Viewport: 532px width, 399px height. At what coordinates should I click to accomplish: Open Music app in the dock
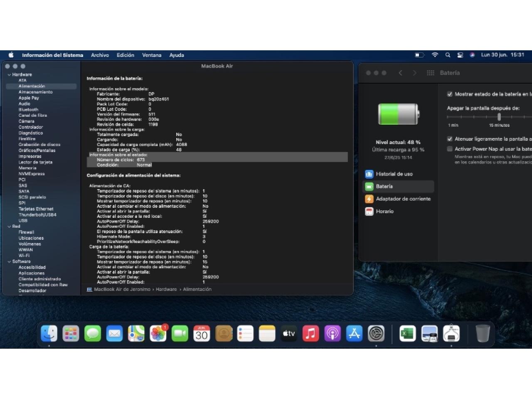coord(311,333)
